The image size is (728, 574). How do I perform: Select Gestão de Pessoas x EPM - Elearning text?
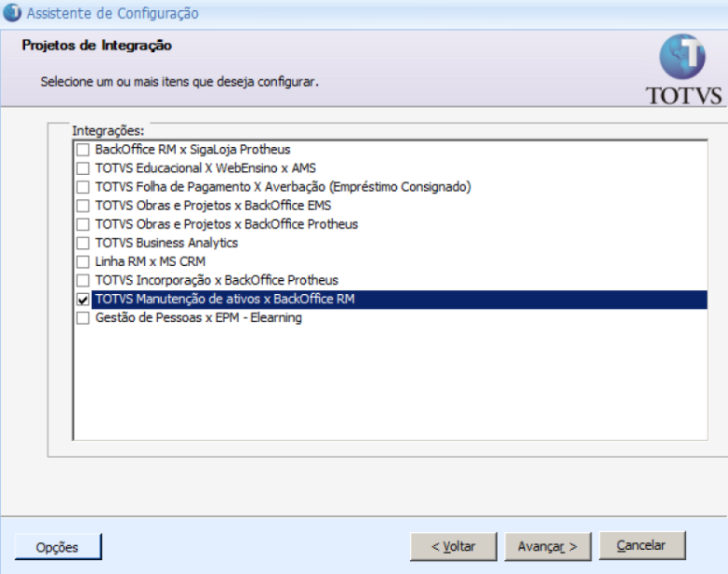click(199, 317)
